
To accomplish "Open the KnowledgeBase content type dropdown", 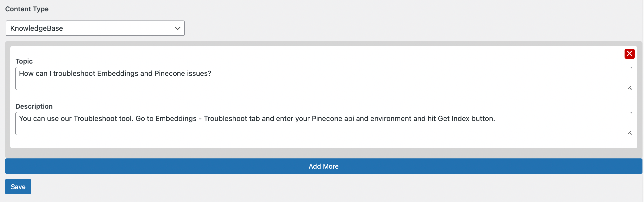I will pos(95,28).
